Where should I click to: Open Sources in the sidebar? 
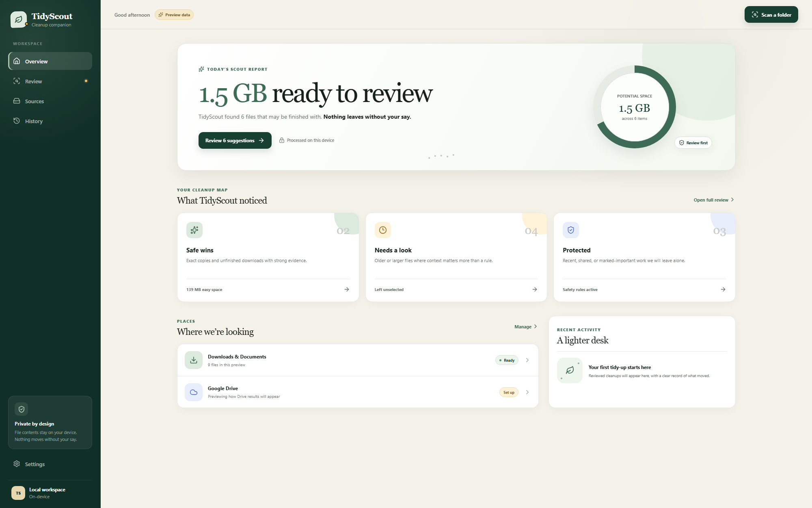click(50, 101)
